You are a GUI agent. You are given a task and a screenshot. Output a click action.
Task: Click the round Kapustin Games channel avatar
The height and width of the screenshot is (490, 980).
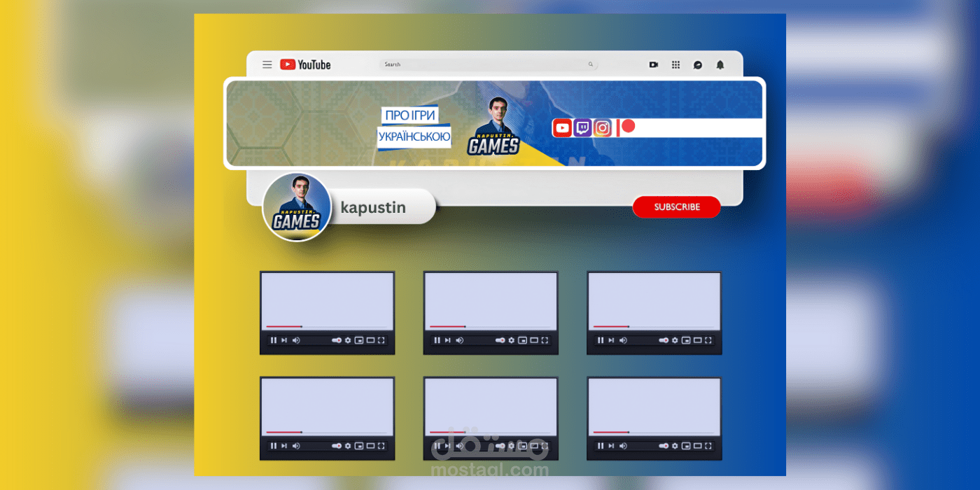click(x=297, y=207)
